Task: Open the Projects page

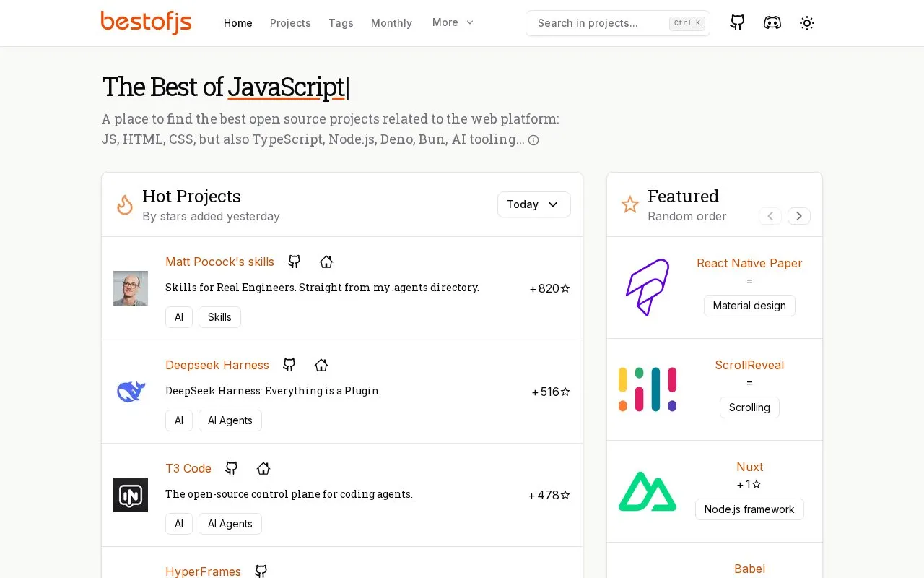Action: pyautogui.click(x=290, y=23)
